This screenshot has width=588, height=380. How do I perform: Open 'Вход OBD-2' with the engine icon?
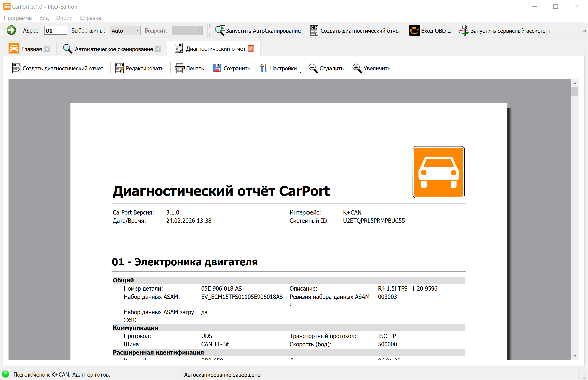pos(430,30)
